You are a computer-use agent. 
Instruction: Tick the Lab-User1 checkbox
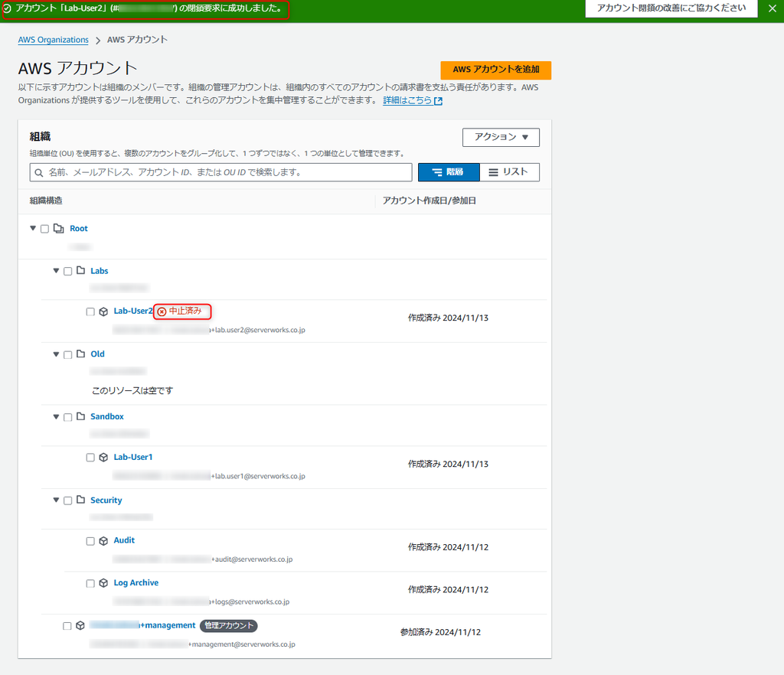(x=90, y=458)
